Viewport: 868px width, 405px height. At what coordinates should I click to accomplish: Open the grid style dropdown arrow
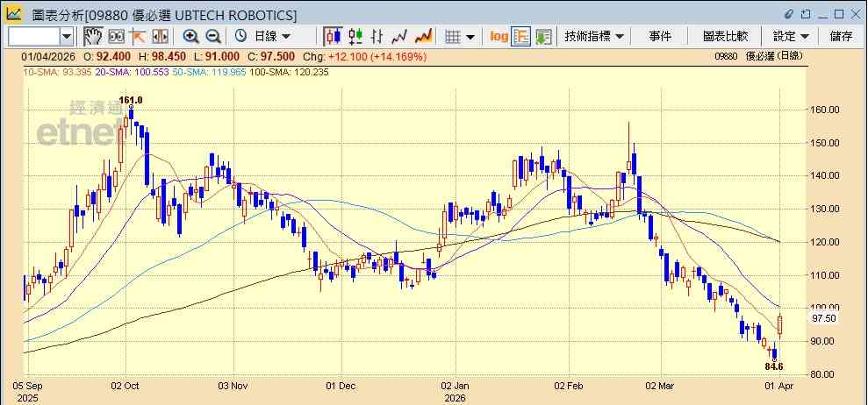pyautogui.click(x=470, y=37)
